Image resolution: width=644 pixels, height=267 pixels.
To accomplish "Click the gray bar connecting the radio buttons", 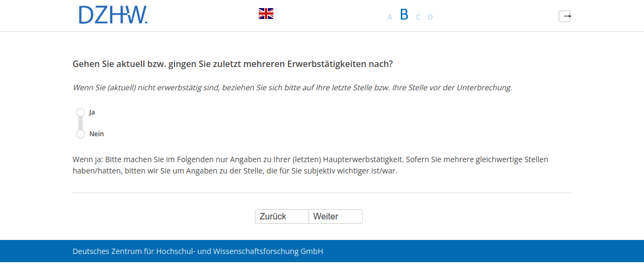I will coord(81,123).
